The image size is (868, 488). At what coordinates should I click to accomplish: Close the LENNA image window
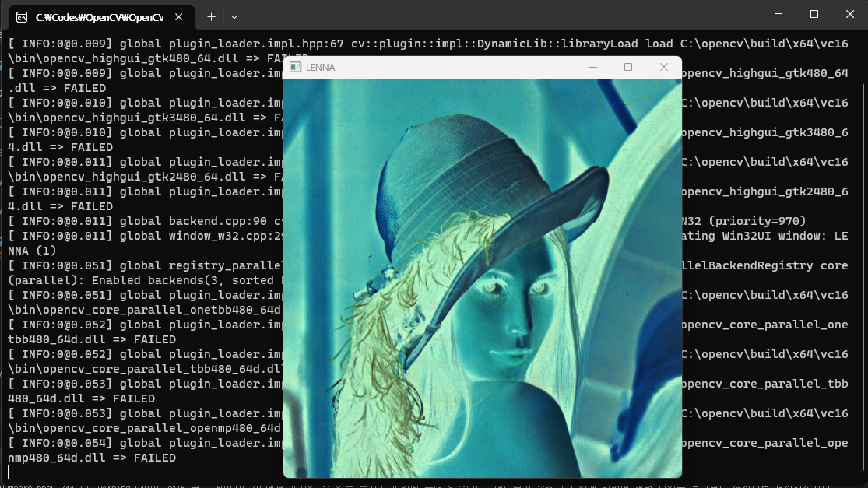(x=664, y=67)
